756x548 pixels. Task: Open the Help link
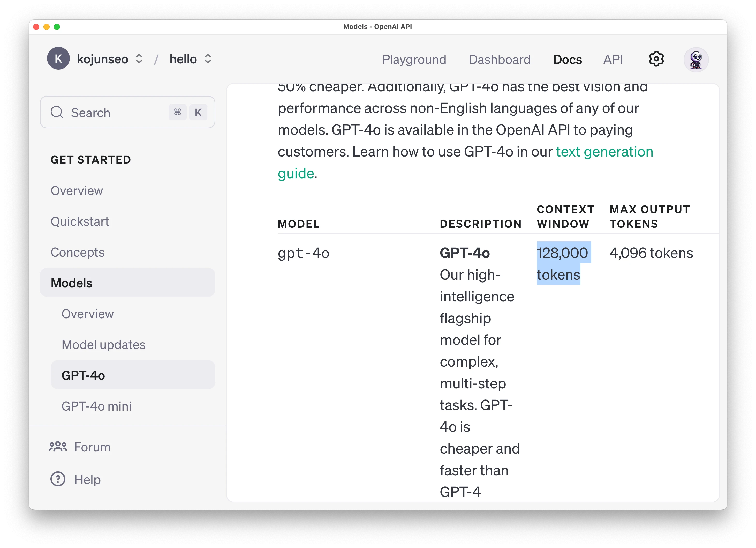[x=87, y=480]
